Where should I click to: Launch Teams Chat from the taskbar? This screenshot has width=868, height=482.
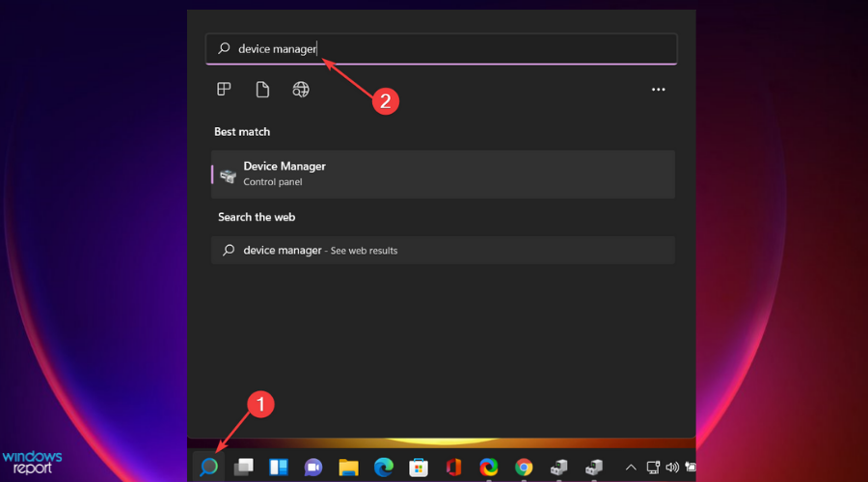pos(313,468)
